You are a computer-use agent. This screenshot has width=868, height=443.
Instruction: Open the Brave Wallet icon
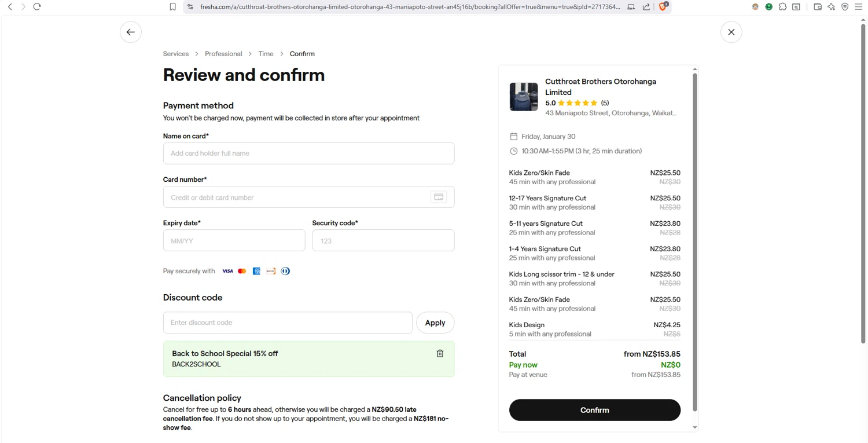(818, 7)
